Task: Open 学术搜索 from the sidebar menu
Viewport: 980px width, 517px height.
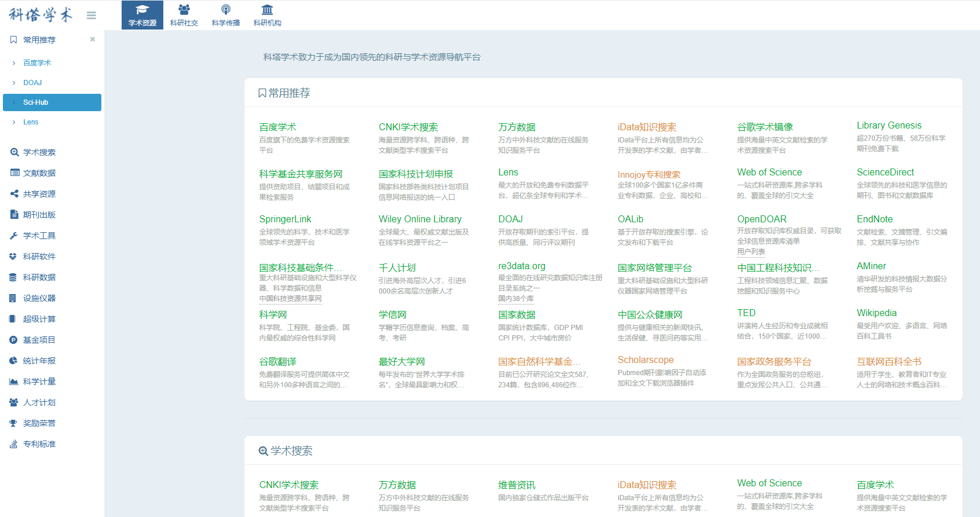Action: pos(39,152)
